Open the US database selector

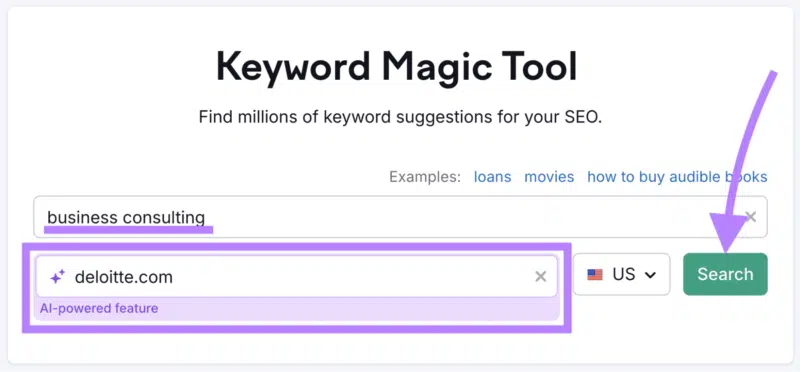click(x=621, y=275)
